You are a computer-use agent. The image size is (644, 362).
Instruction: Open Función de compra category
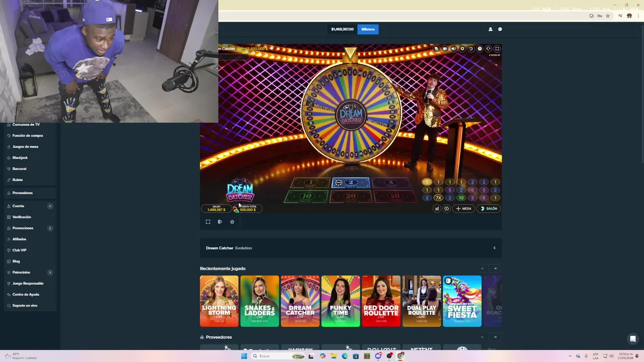27,135
